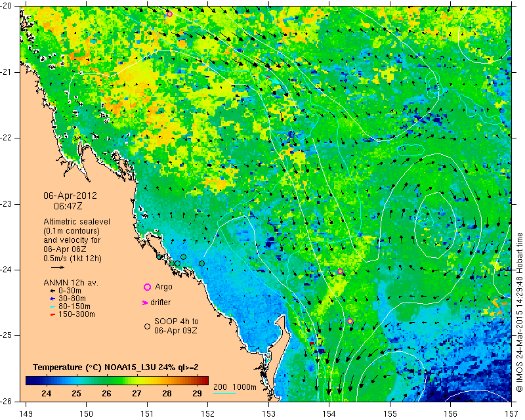This screenshot has height=420, width=525.
Task: Click the '200 1000m' isobath label
Action: coord(235,387)
